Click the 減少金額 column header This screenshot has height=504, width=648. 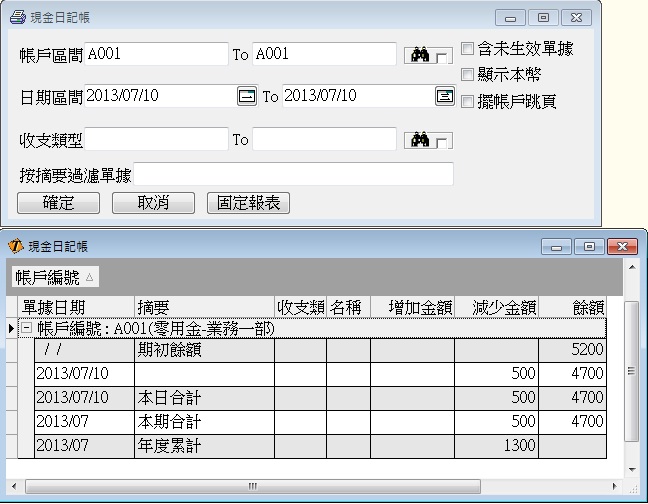click(x=496, y=307)
